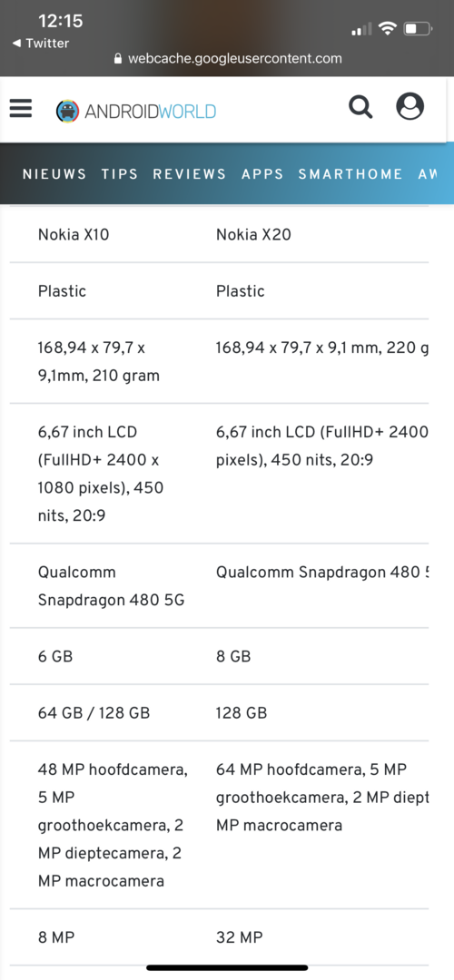Tap the 12:15 status bar clock

(x=61, y=21)
